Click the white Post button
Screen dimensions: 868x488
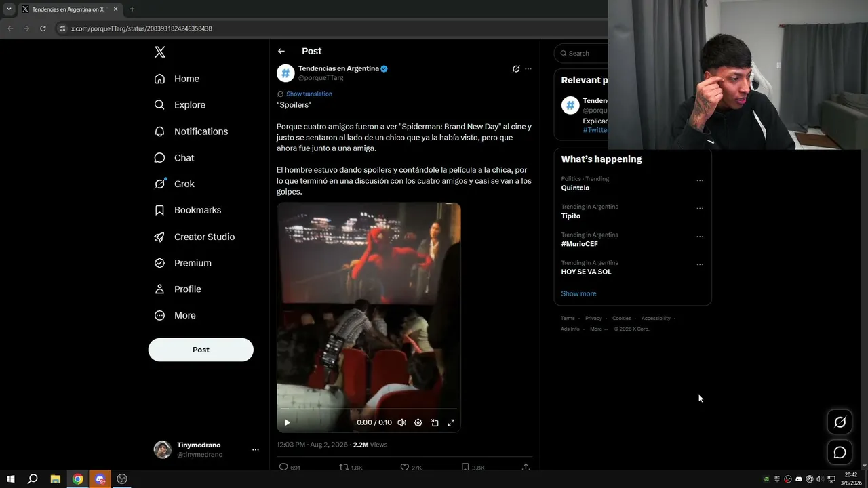click(x=201, y=350)
